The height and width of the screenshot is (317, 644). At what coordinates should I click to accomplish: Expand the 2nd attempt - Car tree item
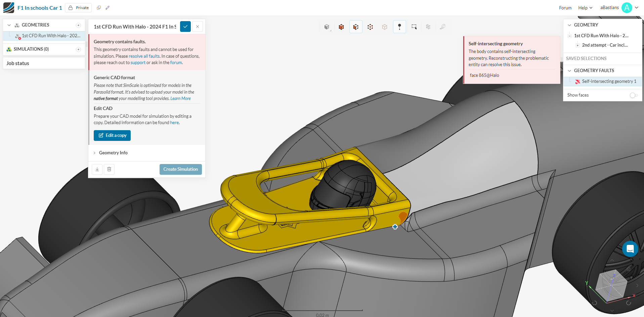coord(577,45)
